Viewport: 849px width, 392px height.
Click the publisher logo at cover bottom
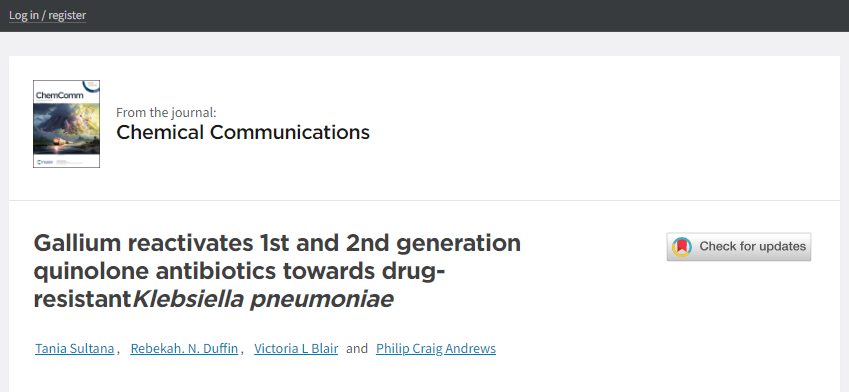click(x=41, y=161)
